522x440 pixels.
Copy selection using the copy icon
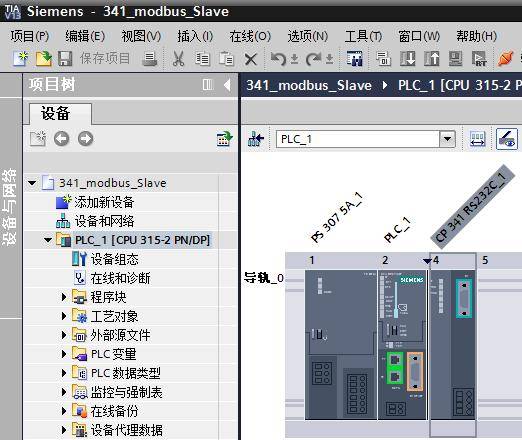202,59
